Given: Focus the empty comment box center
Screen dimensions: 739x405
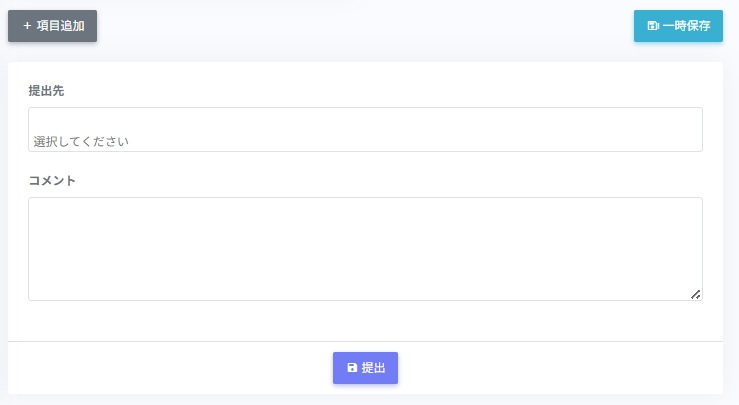Looking at the screenshot, I should coord(365,249).
